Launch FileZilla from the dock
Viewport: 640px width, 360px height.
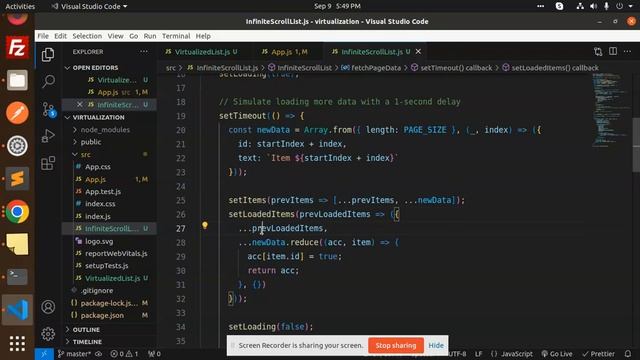click(x=17, y=48)
